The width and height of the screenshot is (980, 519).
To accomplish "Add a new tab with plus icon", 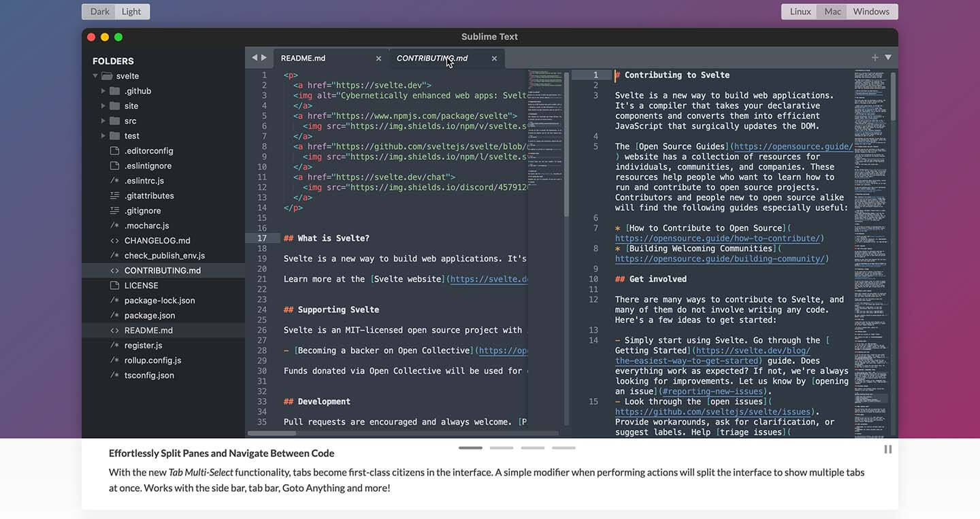I will [875, 58].
